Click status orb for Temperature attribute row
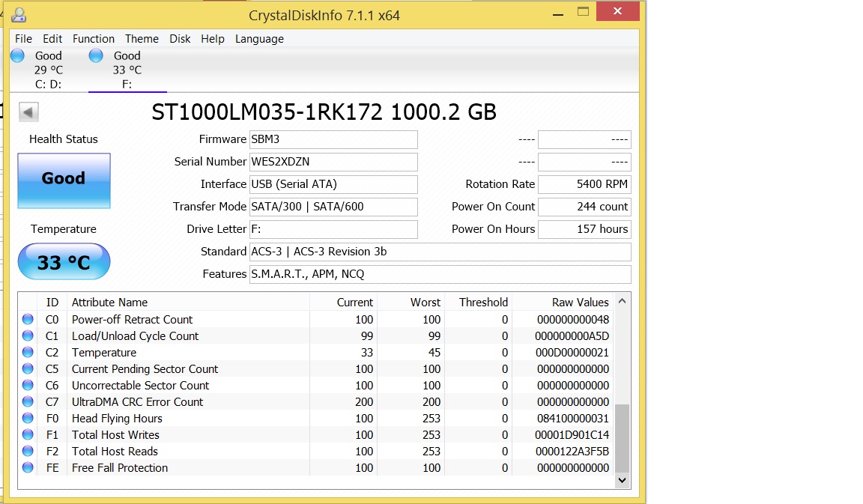The image size is (863, 504). (x=28, y=353)
